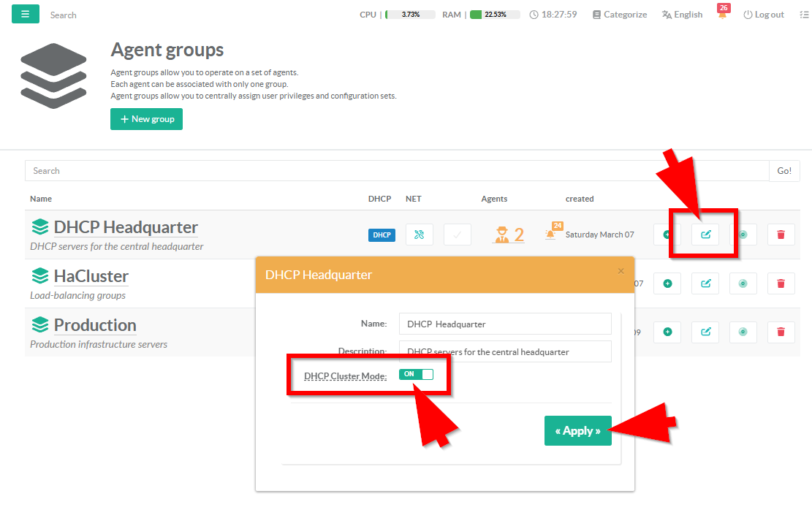Click Log out in the top bar
Screen dimensions: 812x518
pyautogui.click(x=764, y=15)
